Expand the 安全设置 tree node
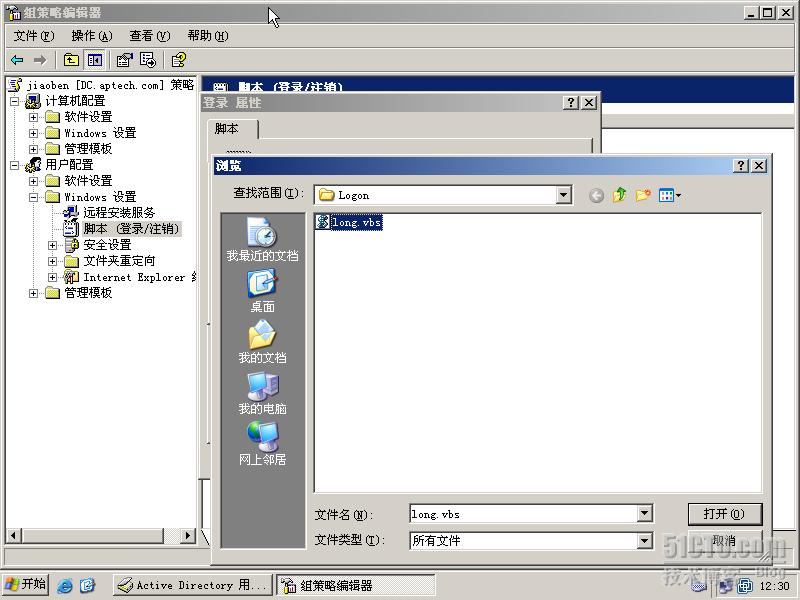Image resolution: width=800 pixels, height=600 pixels. coord(53,245)
